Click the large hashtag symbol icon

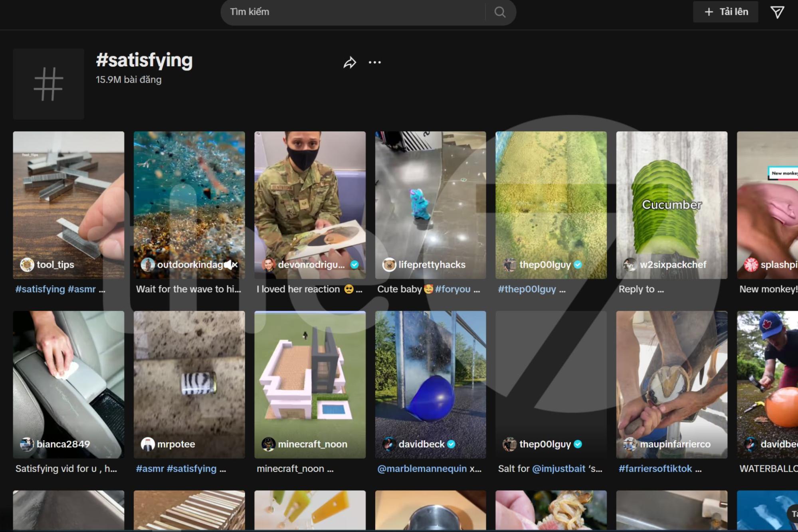point(48,84)
